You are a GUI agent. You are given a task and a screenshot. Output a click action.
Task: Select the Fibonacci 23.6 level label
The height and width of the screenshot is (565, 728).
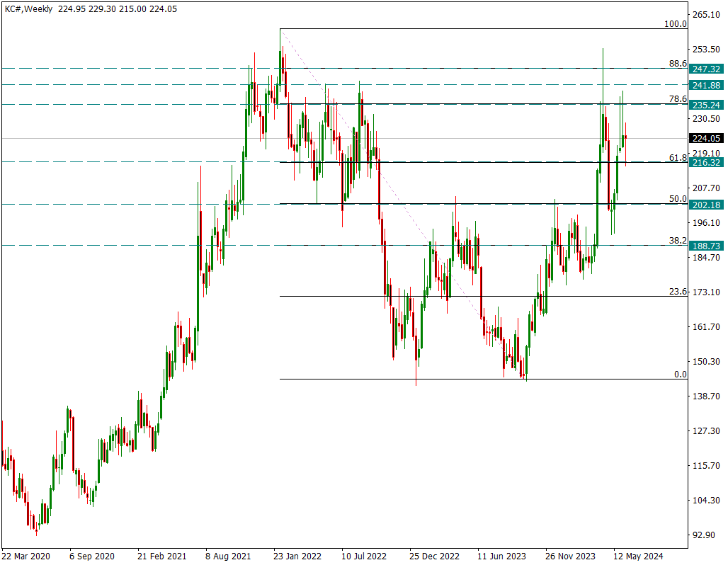click(x=678, y=292)
